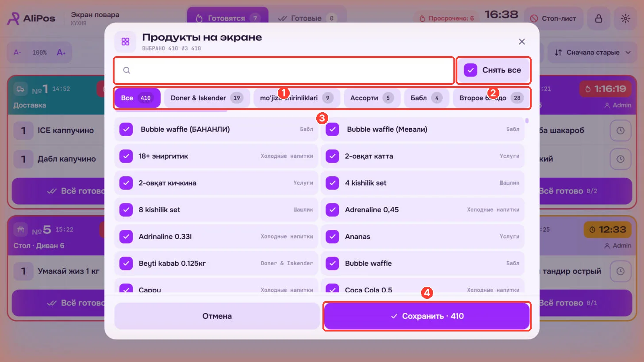Screen dimensions: 644x362
Task: Uncheck Ananas product checkbox
Action: [x=332, y=236]
